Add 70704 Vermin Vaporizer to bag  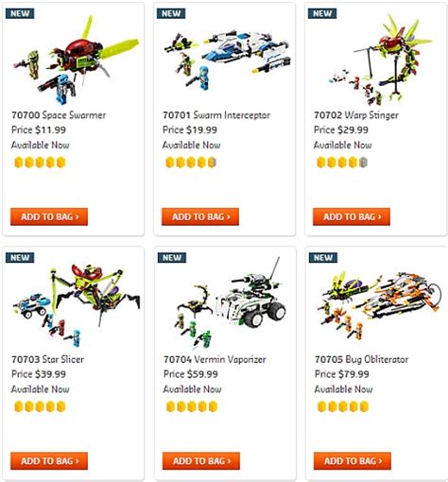click(201, 461)
